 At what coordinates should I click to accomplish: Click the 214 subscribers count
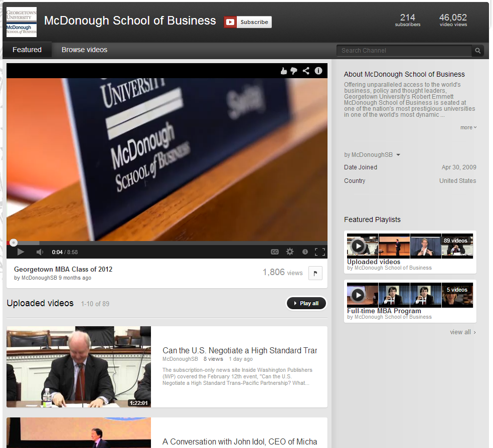coord(407,20)
